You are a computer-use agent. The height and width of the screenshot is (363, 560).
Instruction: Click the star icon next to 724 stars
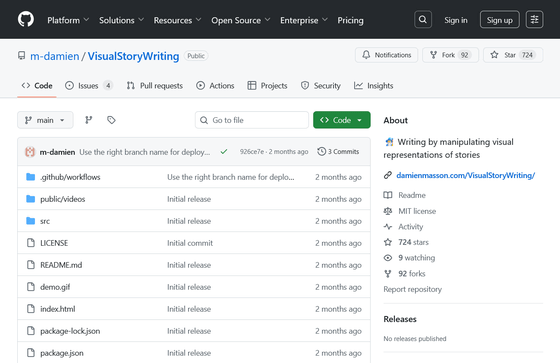(388, 242)
